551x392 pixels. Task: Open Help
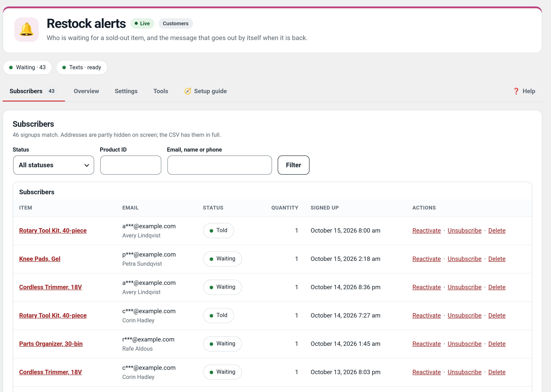(x=524, y=91)
